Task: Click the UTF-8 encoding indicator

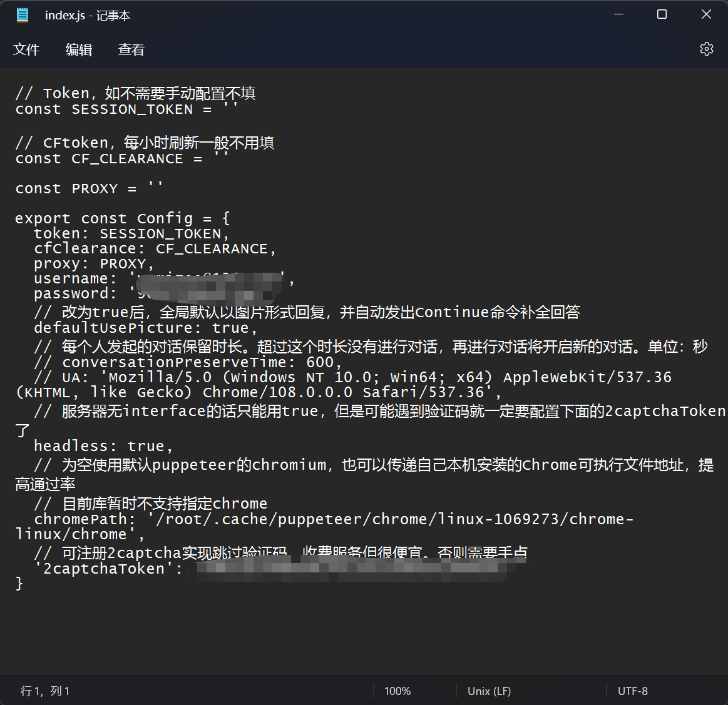Action: pos(633,691)
